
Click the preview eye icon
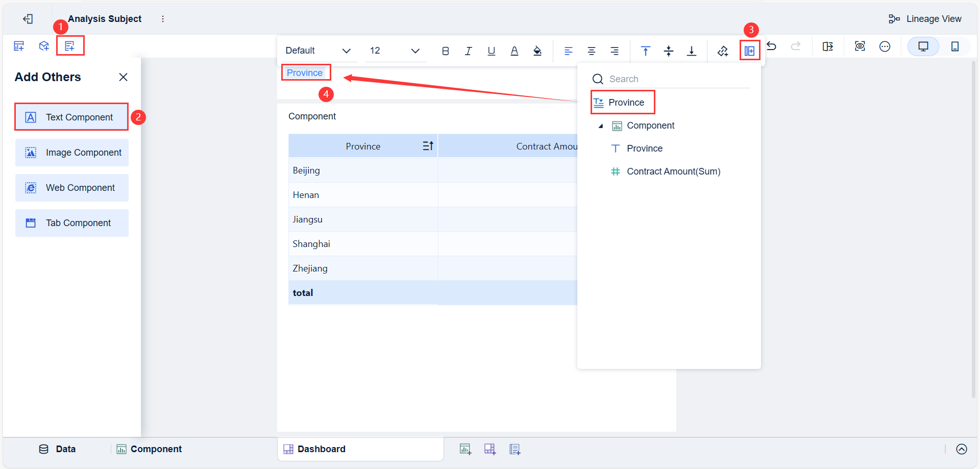click(x=860, y=46)
